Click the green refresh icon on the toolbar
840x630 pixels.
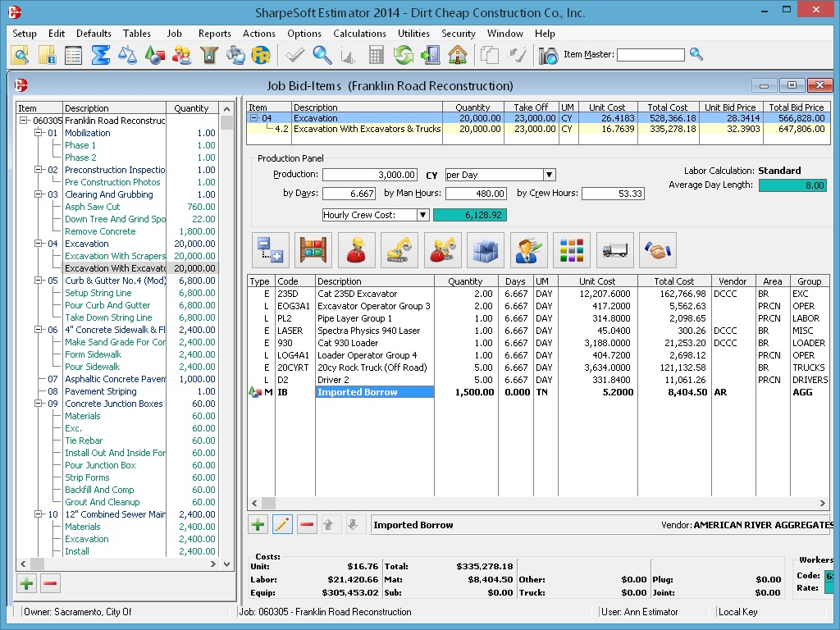tap(402, 55)
